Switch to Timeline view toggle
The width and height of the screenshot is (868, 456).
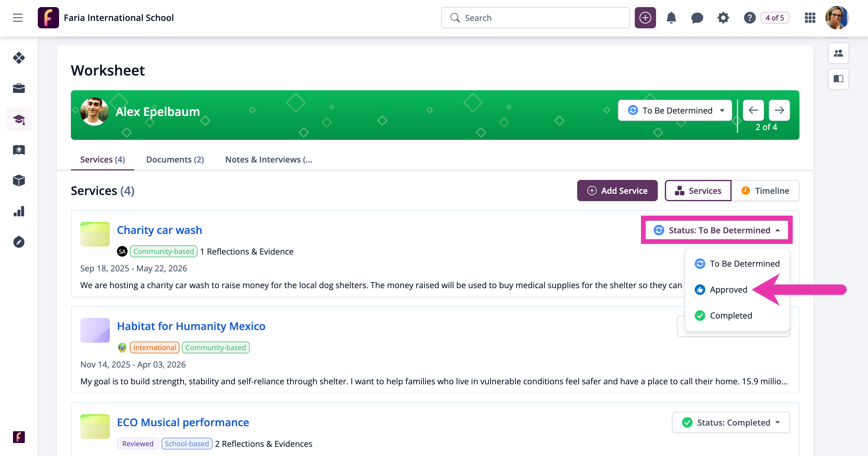(765, 191)
